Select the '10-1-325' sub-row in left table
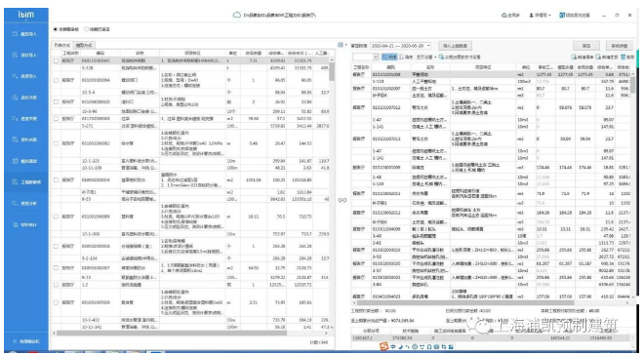Image resolution: width=644 pixels, height=355 pixels. (x=191, y=161)
